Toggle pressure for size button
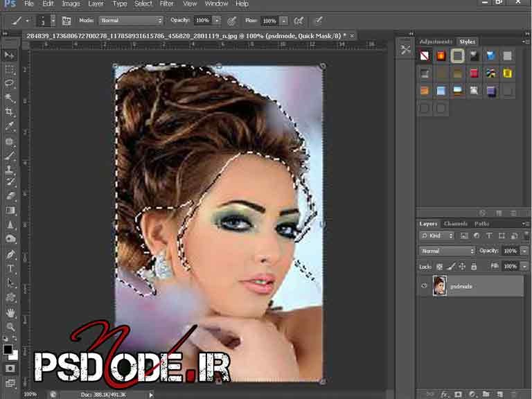 coord(319,20)
